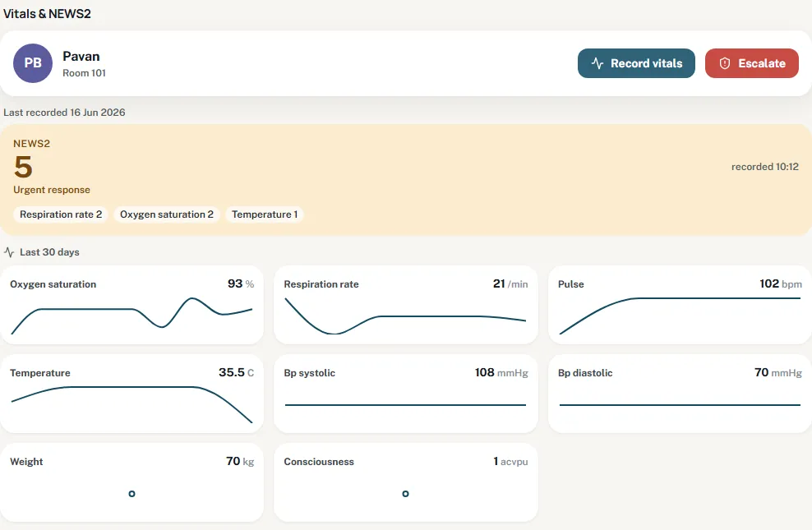Click the Weight data point marker
The width and height of the screenshot is (812, 530).
click(131, 494)
